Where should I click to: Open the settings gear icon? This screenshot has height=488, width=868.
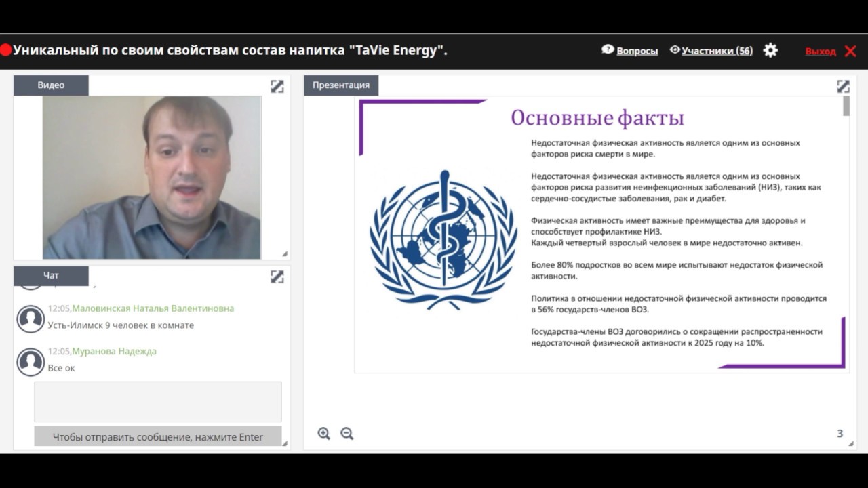pos(770,50)
